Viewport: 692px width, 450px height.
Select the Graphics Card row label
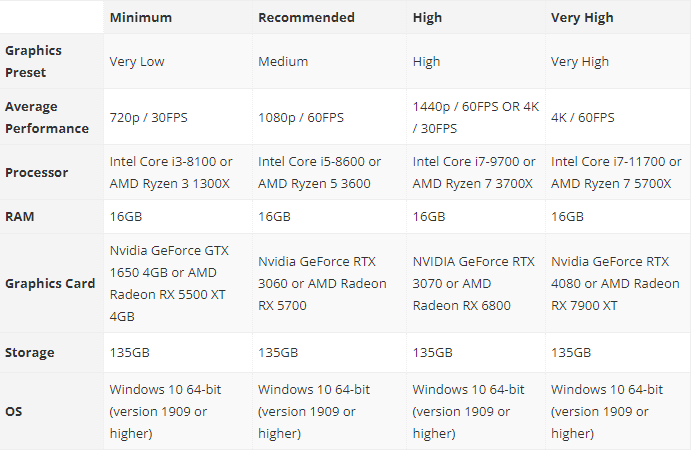click(50, 283)
